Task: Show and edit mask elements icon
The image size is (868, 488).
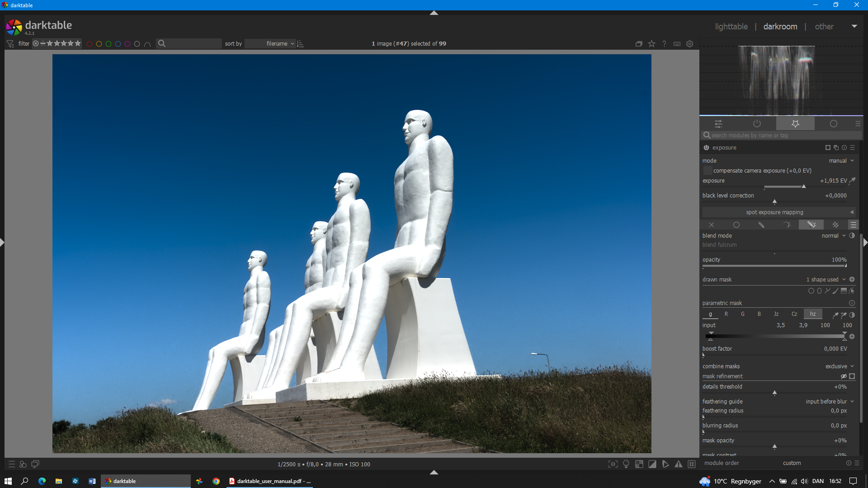Action: 852,291
